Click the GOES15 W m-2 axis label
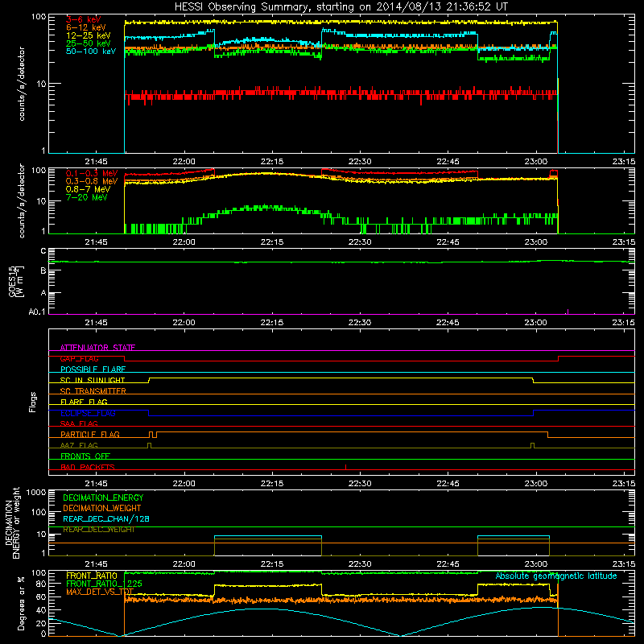This screenshot has height=644, width=644. 16,281
